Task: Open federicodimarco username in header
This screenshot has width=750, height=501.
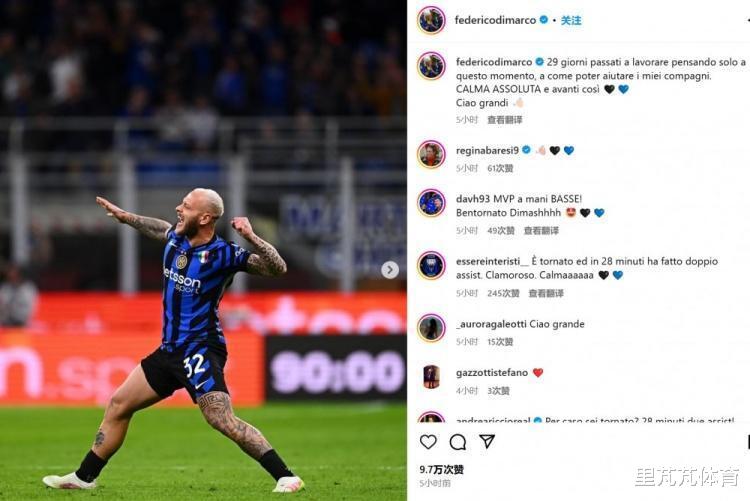Action: pos(495,20)
